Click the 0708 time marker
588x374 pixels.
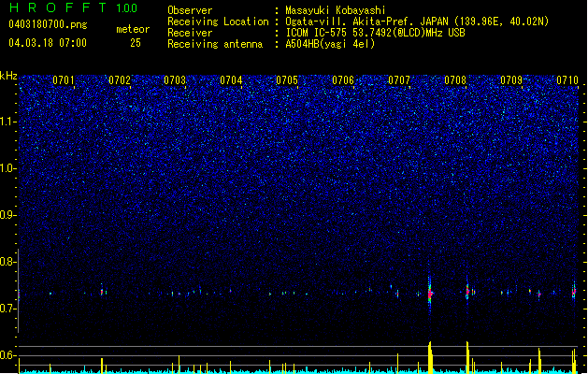click(x=455, y=80)
